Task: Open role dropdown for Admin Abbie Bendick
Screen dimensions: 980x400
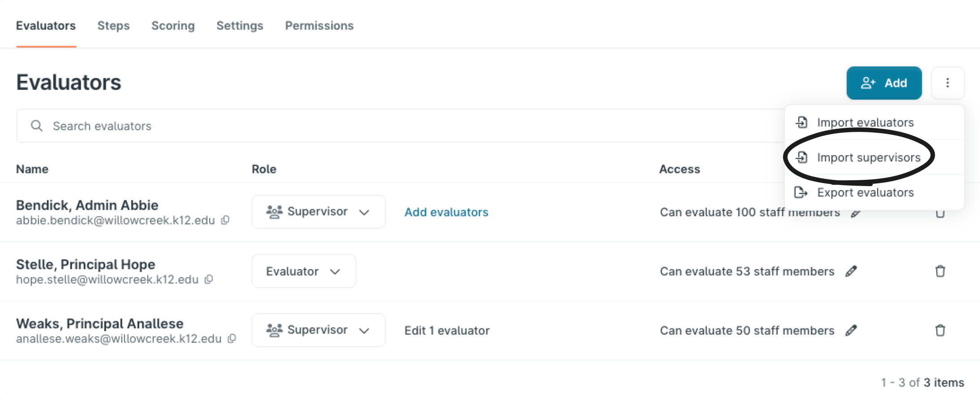Action: (318, 212)
